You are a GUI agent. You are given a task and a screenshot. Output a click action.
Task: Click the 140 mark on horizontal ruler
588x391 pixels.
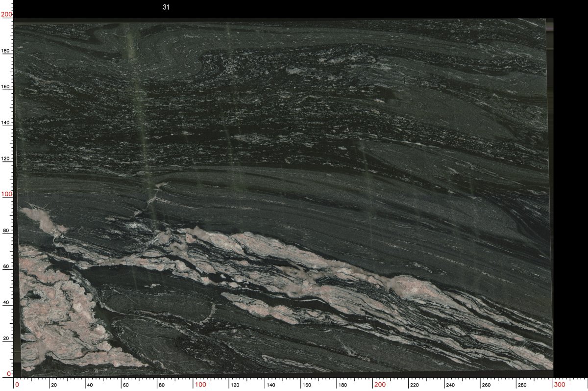(x=270, y=386)
